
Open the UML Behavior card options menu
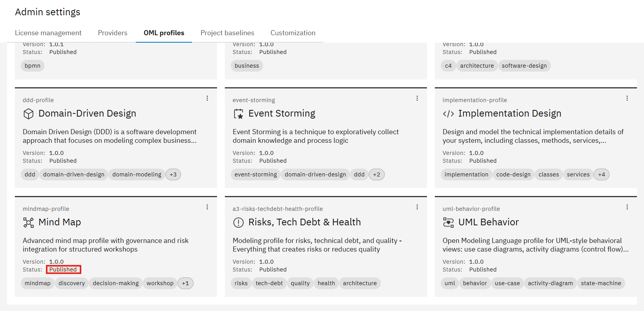[627, 207]
